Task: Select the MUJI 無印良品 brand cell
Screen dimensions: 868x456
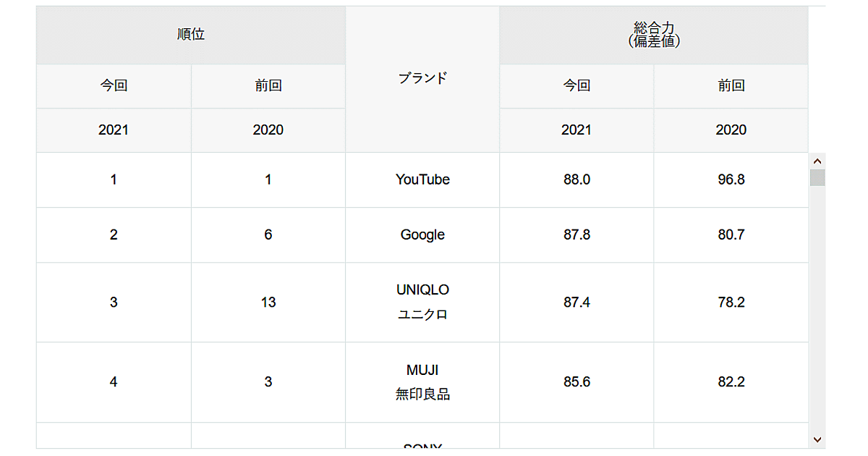Action: pos(422,382)
